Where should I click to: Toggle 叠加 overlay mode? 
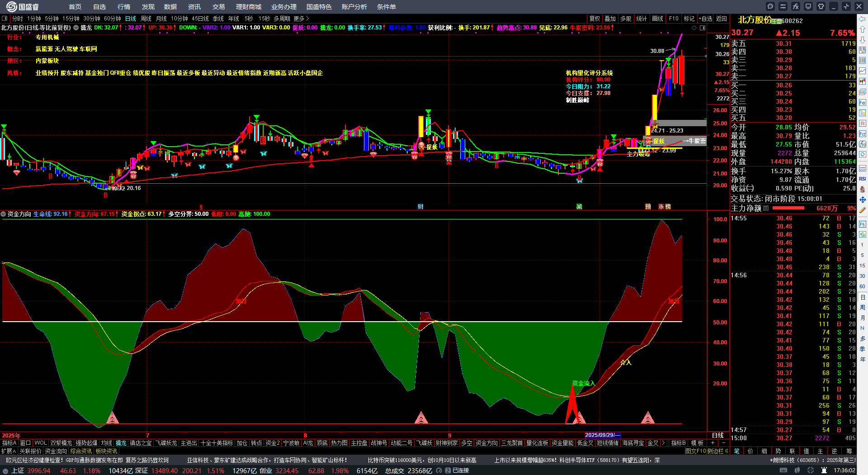[x=610, y=19]
